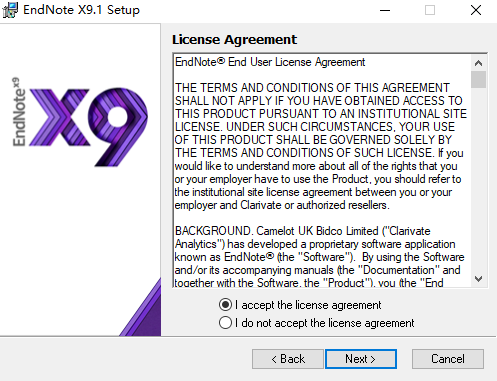Click the large purple X9 logo
The image size is (497, 381).
click(88, 127)
